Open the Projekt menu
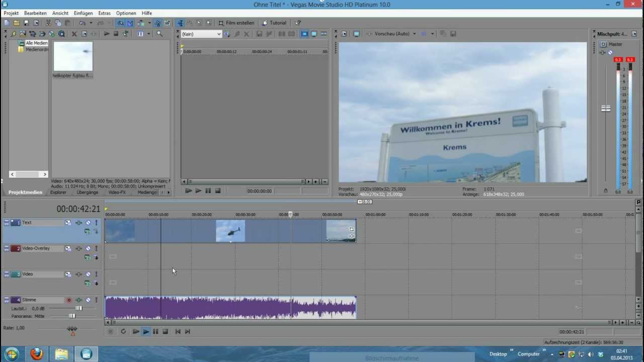 click(x=11, y=13)
